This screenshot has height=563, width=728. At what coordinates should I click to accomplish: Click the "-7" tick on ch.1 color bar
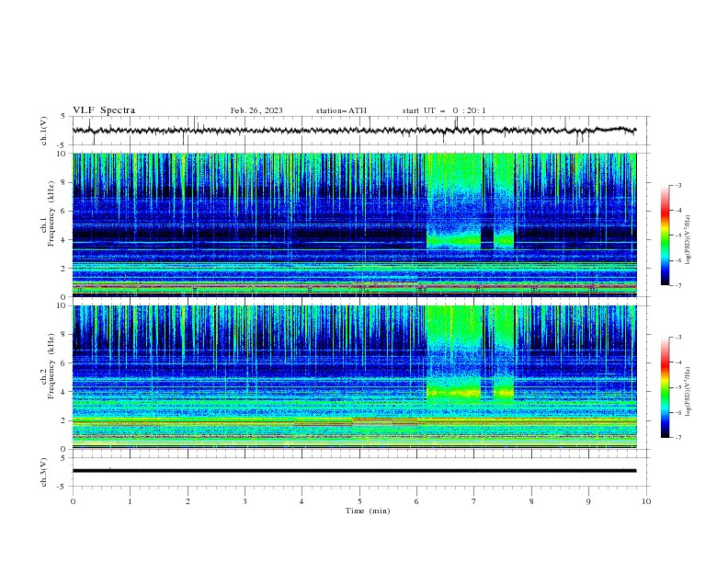(678, 285)
